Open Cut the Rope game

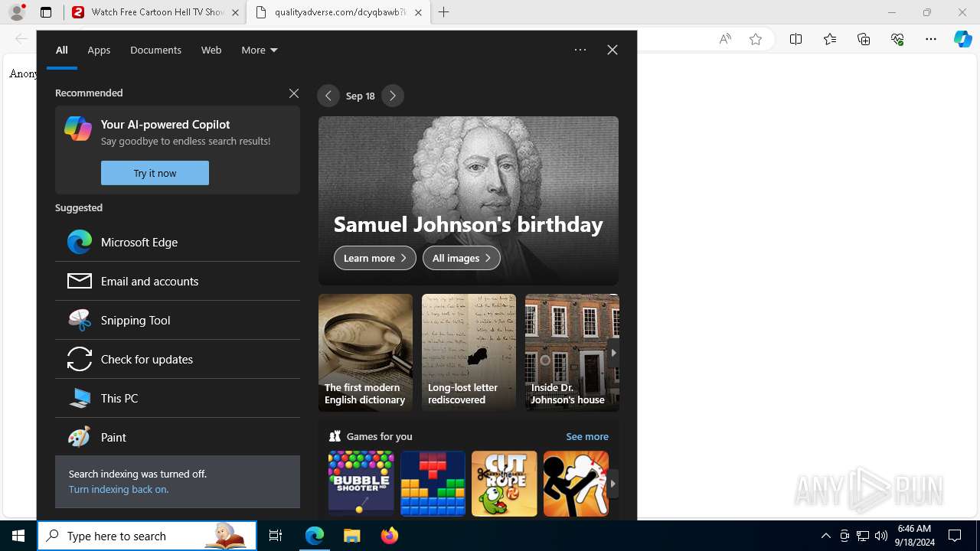click(x=505, y=483)
